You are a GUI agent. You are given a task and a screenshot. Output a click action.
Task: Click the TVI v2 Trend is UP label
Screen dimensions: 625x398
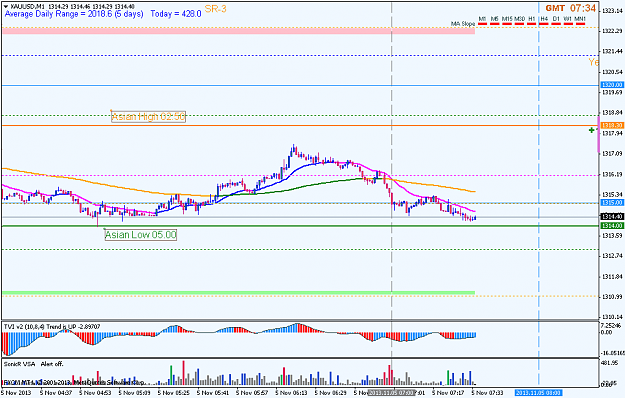click(52, 327)
